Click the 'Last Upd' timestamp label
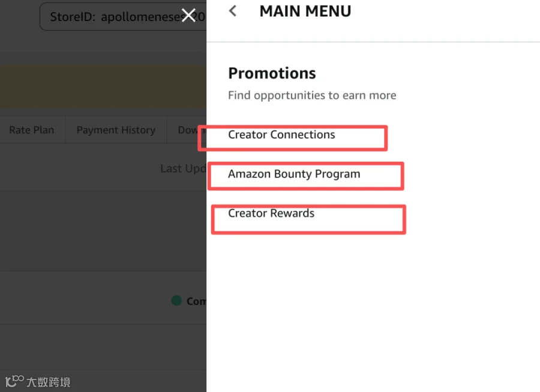 pyautogui.click(x=183, y=168)
